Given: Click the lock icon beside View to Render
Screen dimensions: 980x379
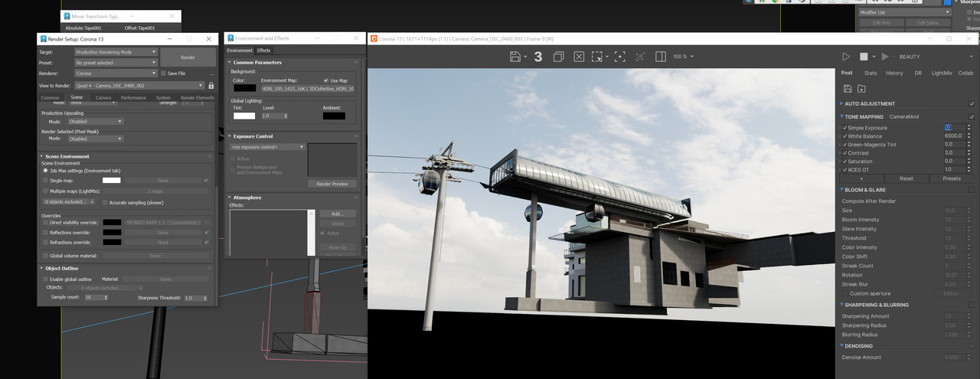Looking at the screenshot, I should [211, 86].
